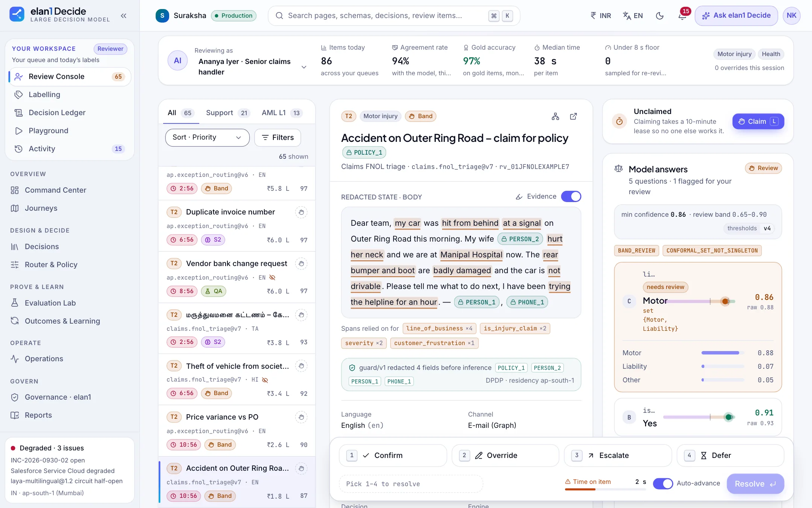Viewport: 812px width, 508px height.
Task: Open notifications bell with 15 badge
Action: [682, 16]
